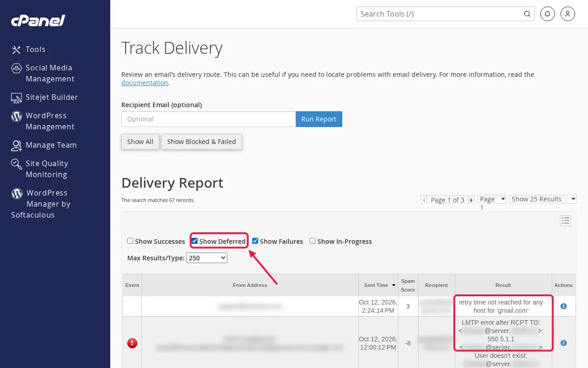
Task: Click the 'Oct 12, 2026, 2:24:14 PM' cell
Action: pyautogui.click(x=379, y=306)
